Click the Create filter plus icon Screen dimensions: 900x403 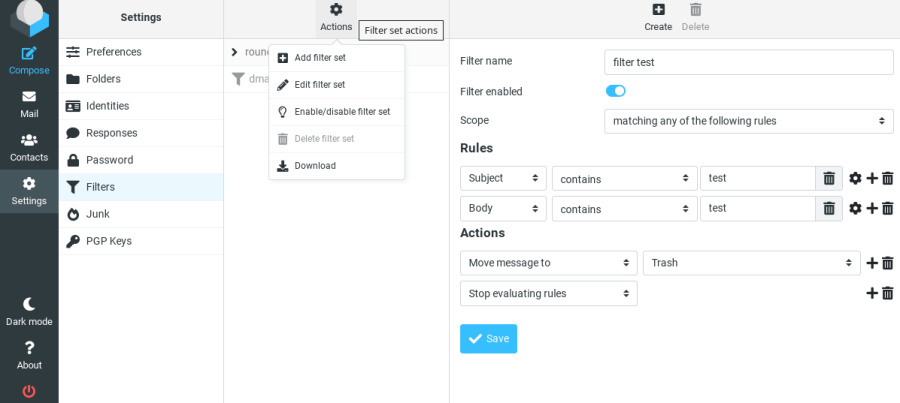(x=658, y=10)
